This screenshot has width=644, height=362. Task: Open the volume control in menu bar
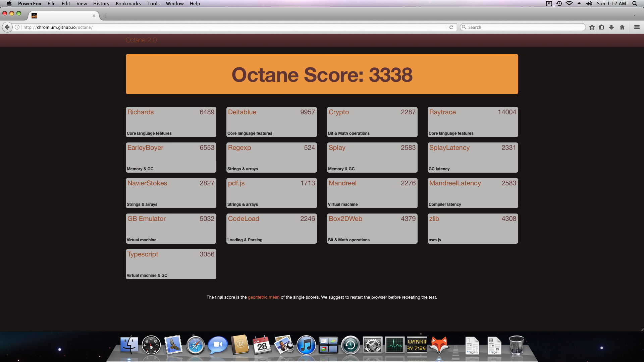(x=589, y=4)
